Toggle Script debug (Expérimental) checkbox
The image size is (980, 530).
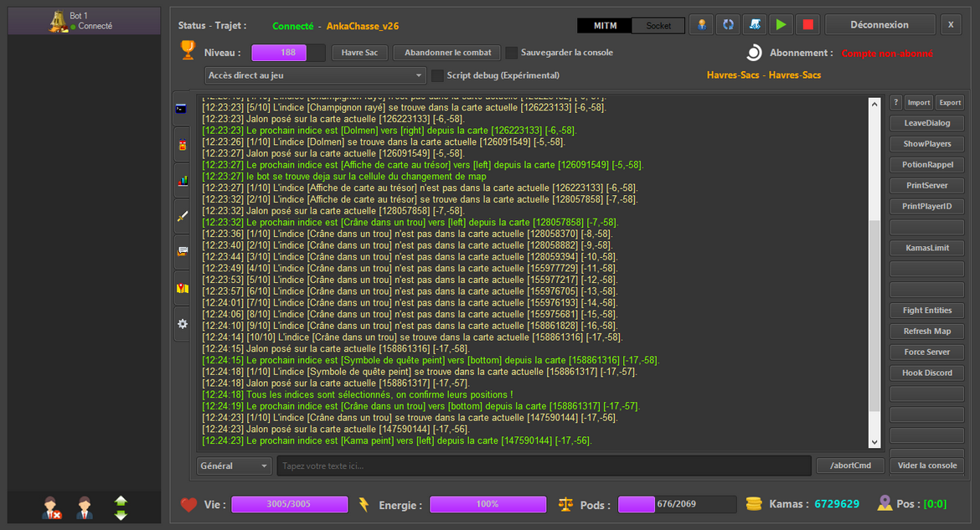(438, 75)
